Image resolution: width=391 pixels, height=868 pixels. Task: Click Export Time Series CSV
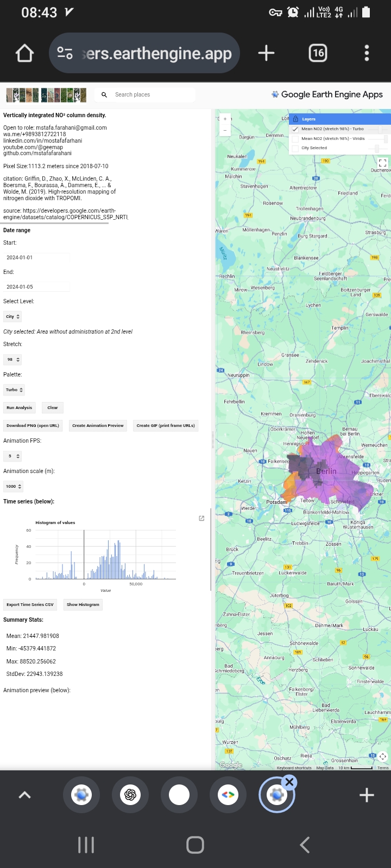[x=30, y=604]
